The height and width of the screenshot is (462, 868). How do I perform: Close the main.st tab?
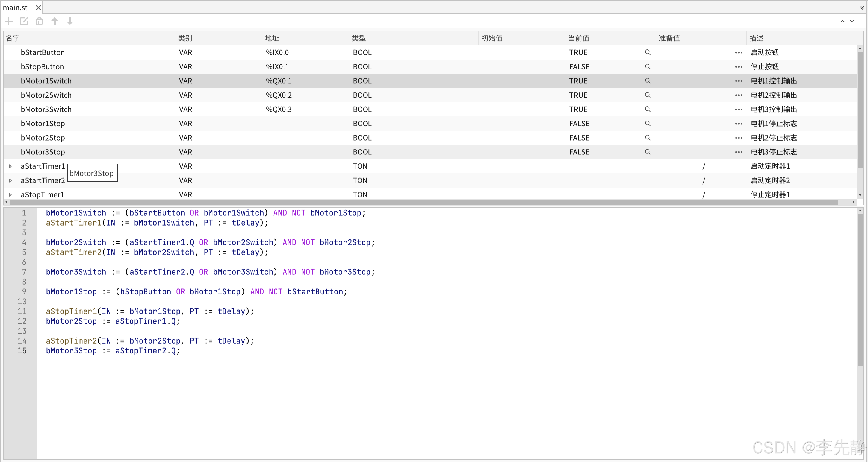pyautogui.click(x=39, y=7)
